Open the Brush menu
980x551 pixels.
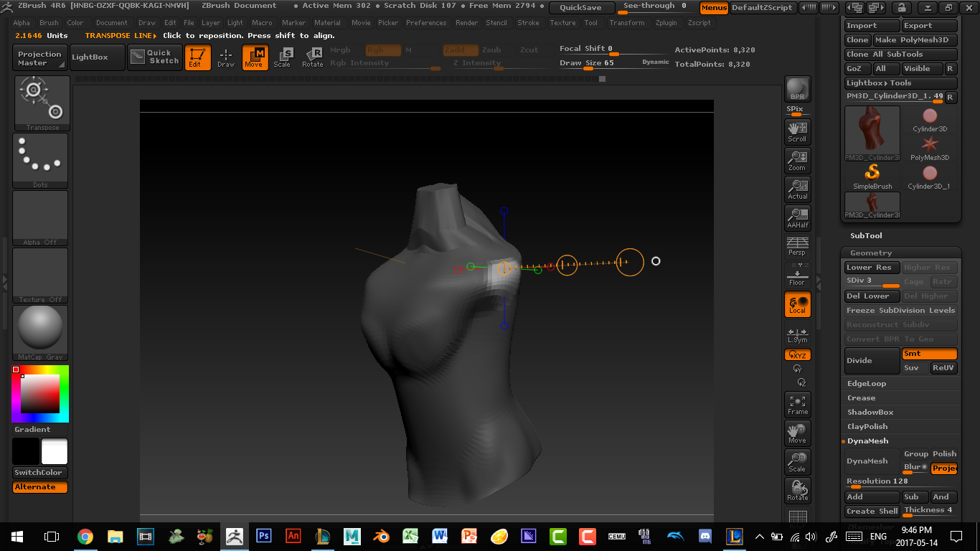click(x=49, y=23)
